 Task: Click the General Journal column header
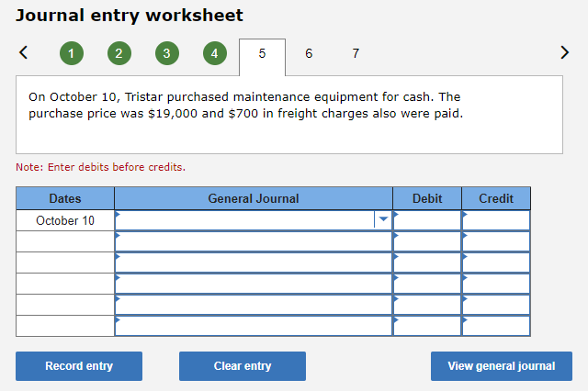coord(254,198)
